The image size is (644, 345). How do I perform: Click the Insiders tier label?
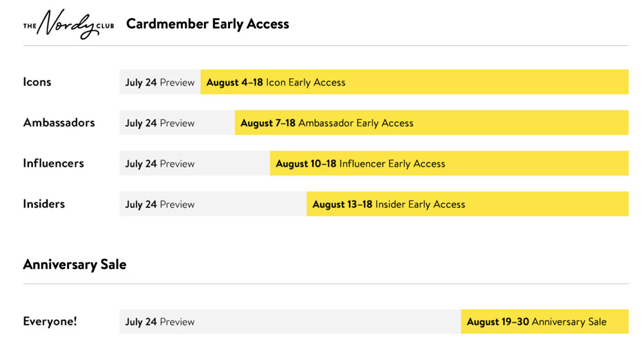point(44,204)
